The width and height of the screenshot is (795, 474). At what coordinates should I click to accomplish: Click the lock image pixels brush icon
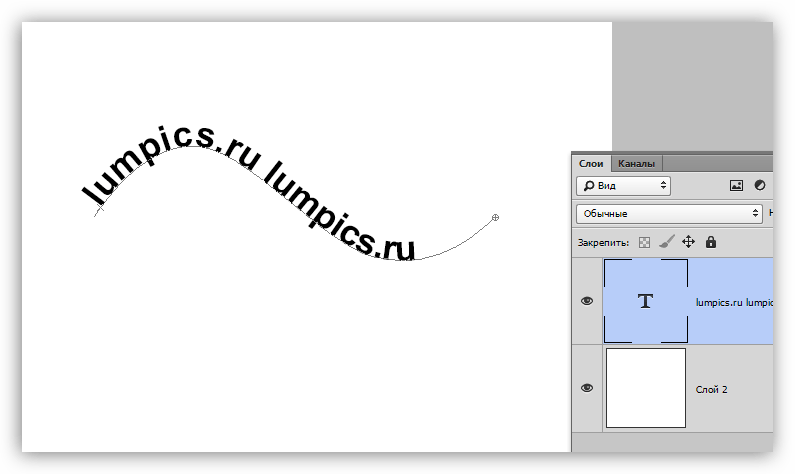(666, 242)
